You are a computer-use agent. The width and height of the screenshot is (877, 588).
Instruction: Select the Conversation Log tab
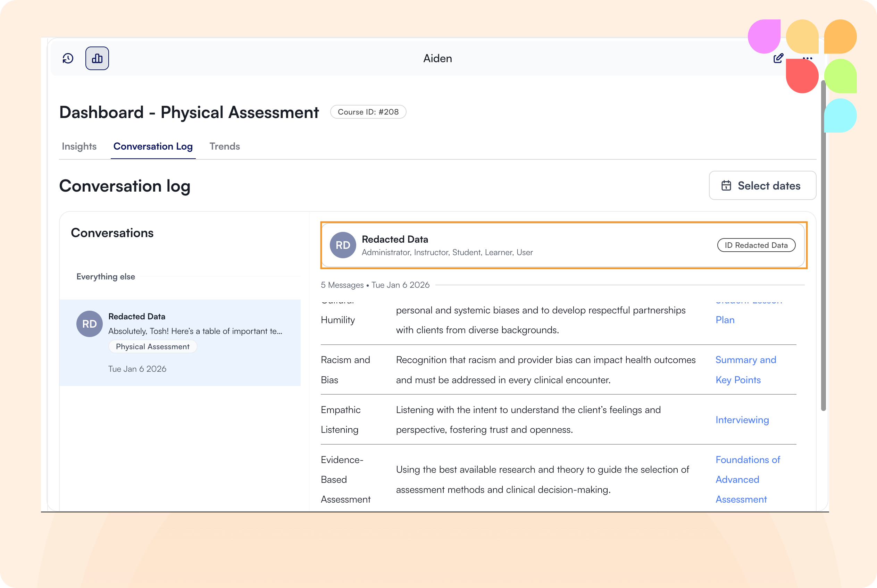pos(153,146)
